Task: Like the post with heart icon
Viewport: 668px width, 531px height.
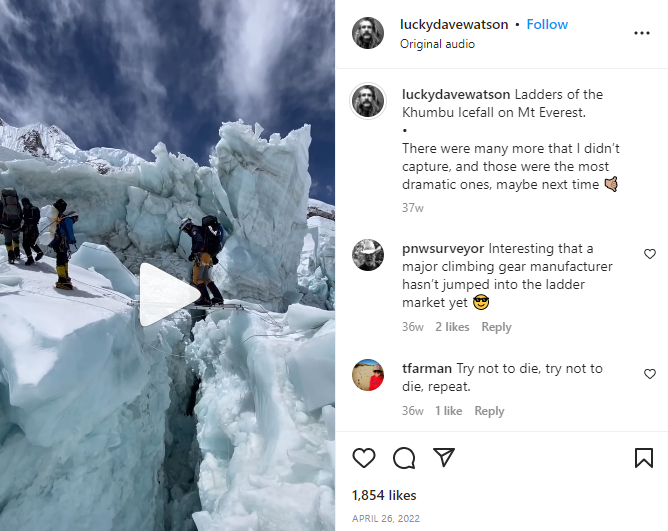Action: (x=364, y=458)
